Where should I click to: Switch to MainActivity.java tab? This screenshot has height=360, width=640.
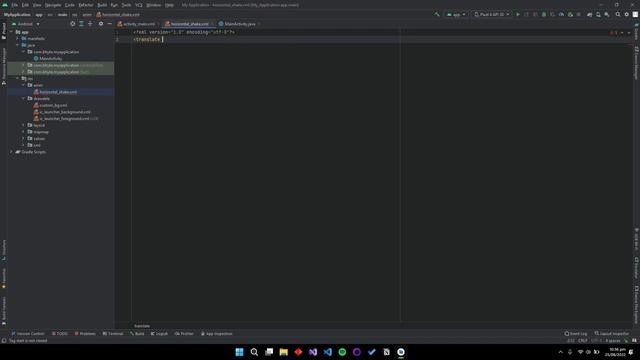point(240,24)
